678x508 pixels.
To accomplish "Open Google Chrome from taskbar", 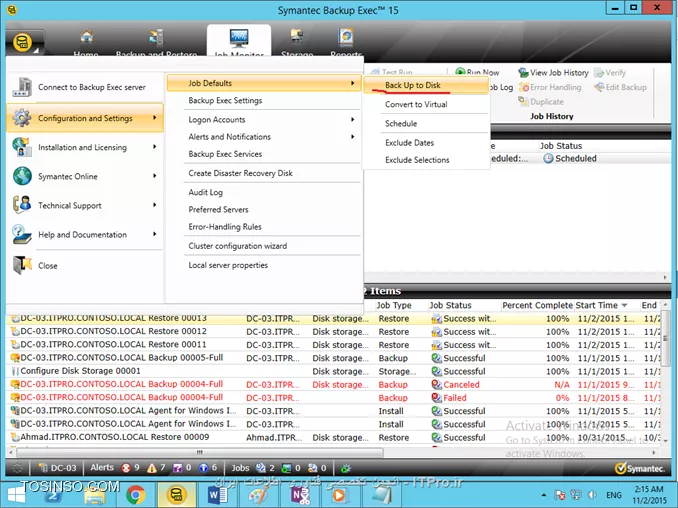I will point(135,495).
